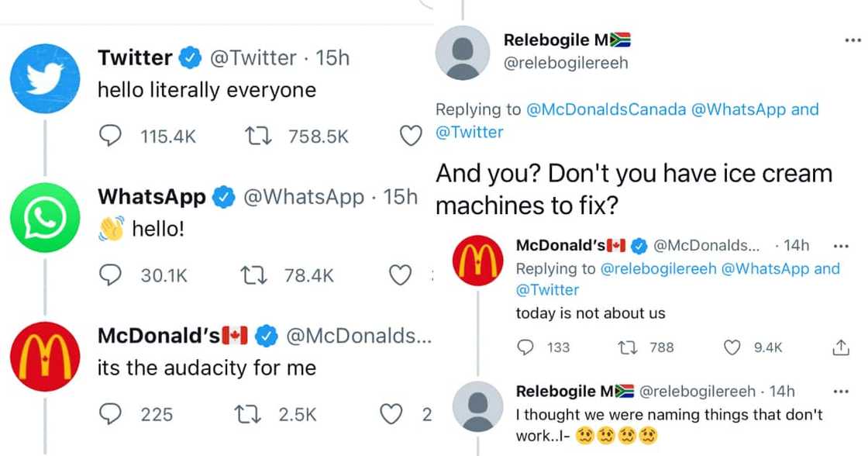Reply to the WhatsApp hello tweet
This screenshot has width=868, height=456.
click(108, 275)
